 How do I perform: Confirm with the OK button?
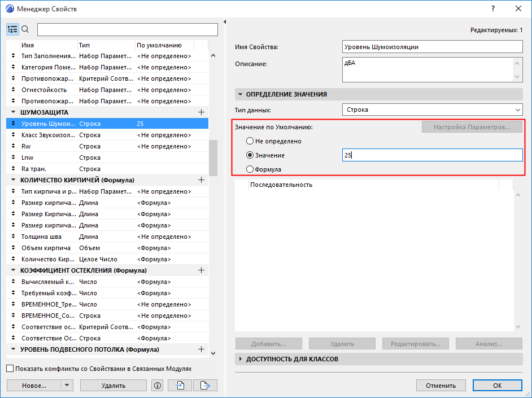click(498, 386)
